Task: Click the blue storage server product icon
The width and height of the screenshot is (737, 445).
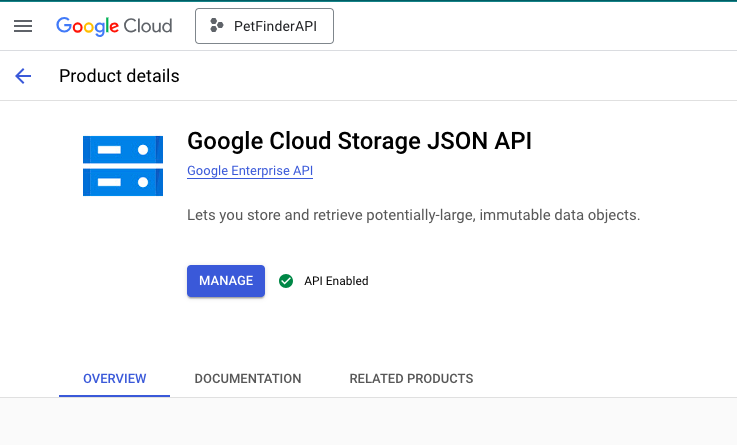Action: (x=122, y=165)
